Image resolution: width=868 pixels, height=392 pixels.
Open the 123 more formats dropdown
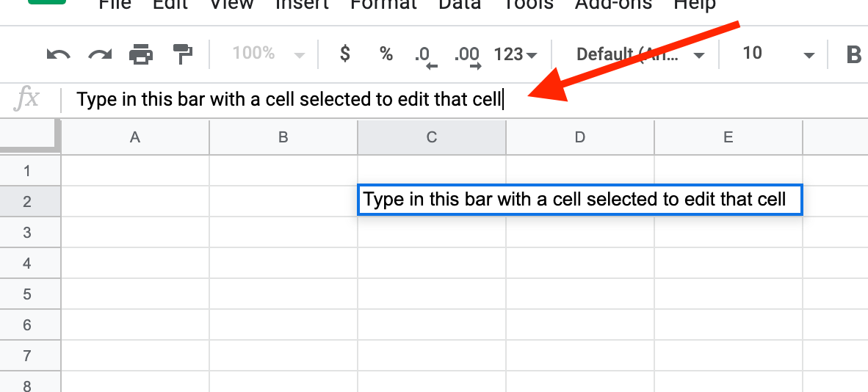point(515,54)
